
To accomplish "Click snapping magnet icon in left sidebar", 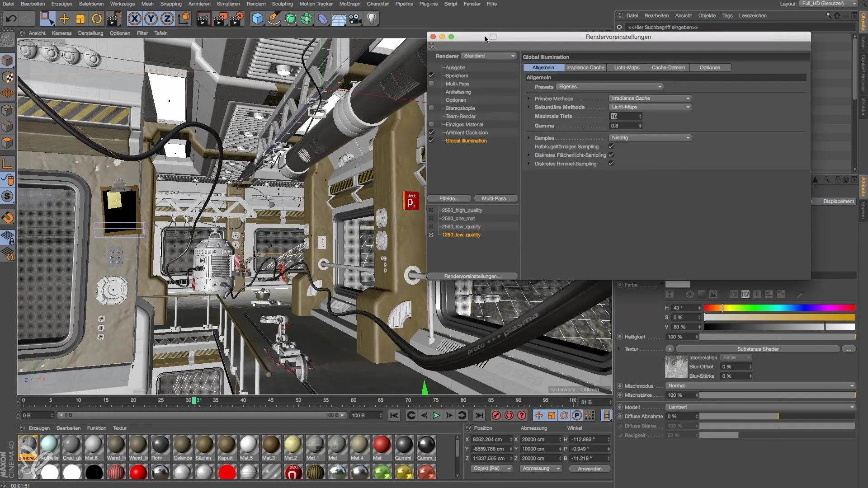I will [x=8, y=217].
